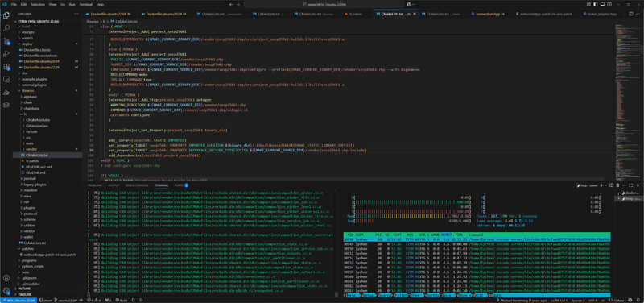
Task: Kill the terminal with trash icon
Action: click(x=617, y=185)
